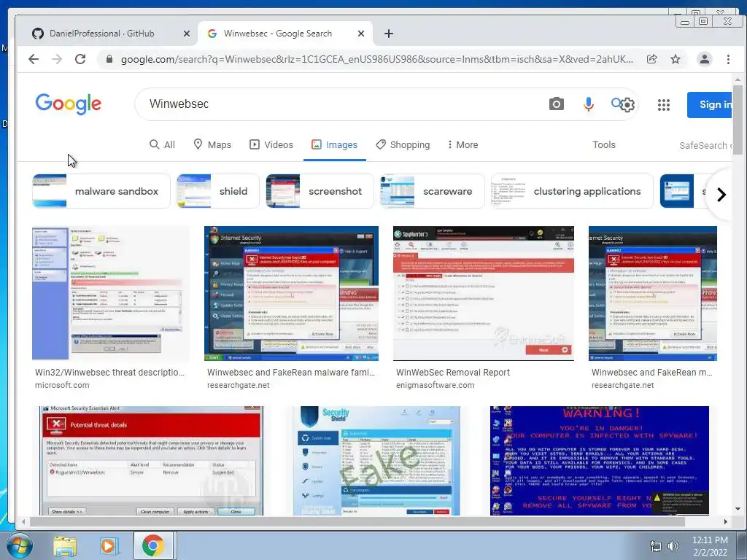Click the browser back arrow

pos(34,59)
